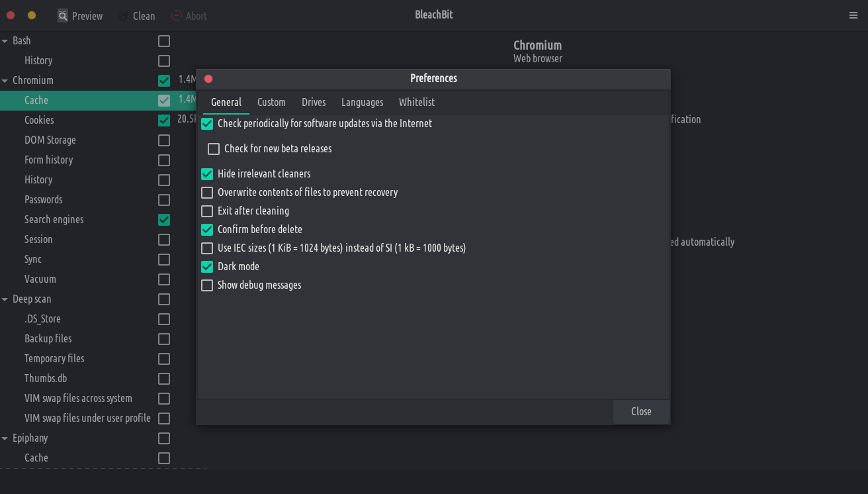This screenshot has width=868, height=494.
Task: Uncheck Chromium Cookies checkbox
Action: click(164, 121)
